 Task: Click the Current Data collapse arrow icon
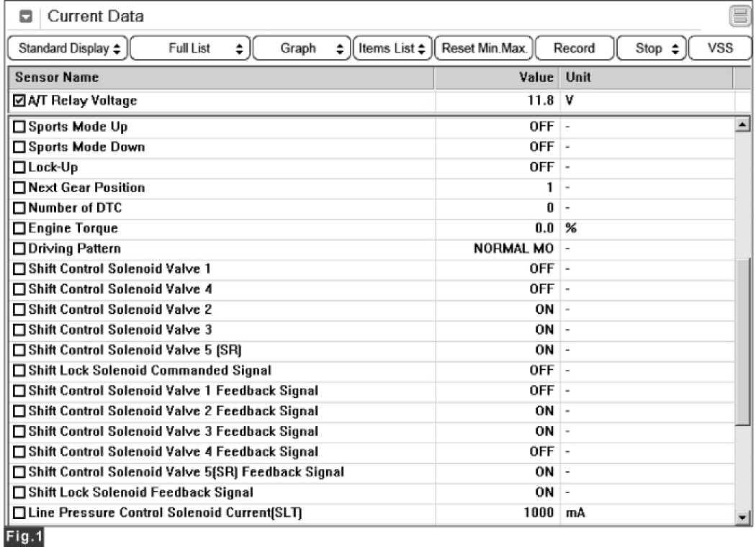(24, 16)
